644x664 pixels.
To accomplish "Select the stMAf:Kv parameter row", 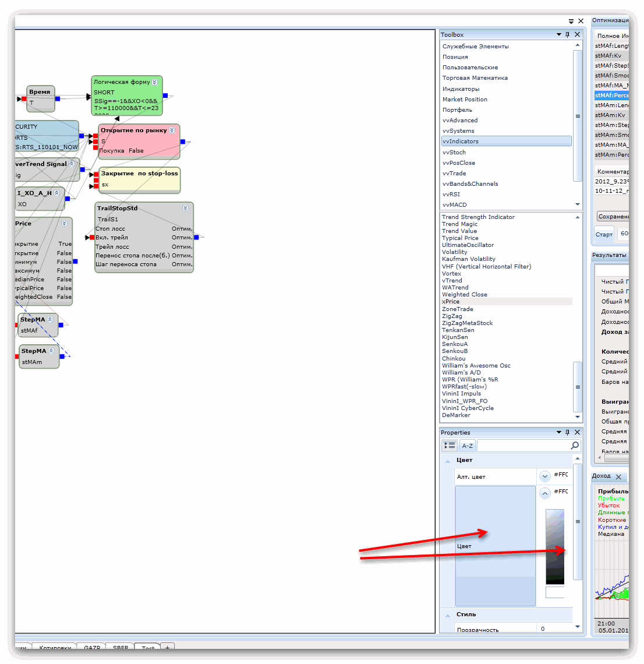I will click(x=611, y=55).
